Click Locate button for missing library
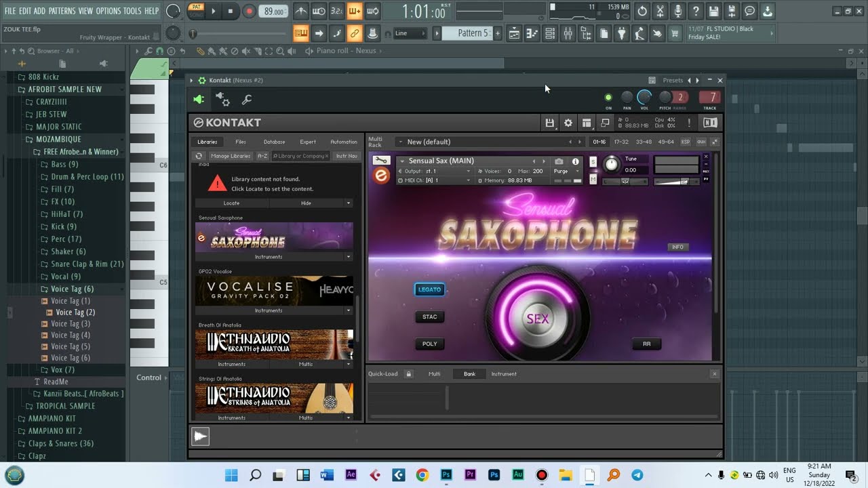Viewport: 868px width, 488px height. [x=231, y=203]
